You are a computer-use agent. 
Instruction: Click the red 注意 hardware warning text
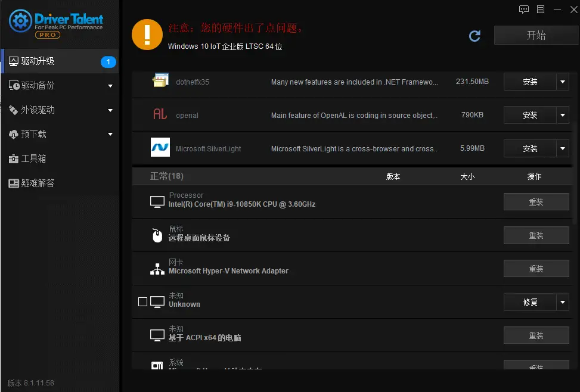click(x=235, y=28)
